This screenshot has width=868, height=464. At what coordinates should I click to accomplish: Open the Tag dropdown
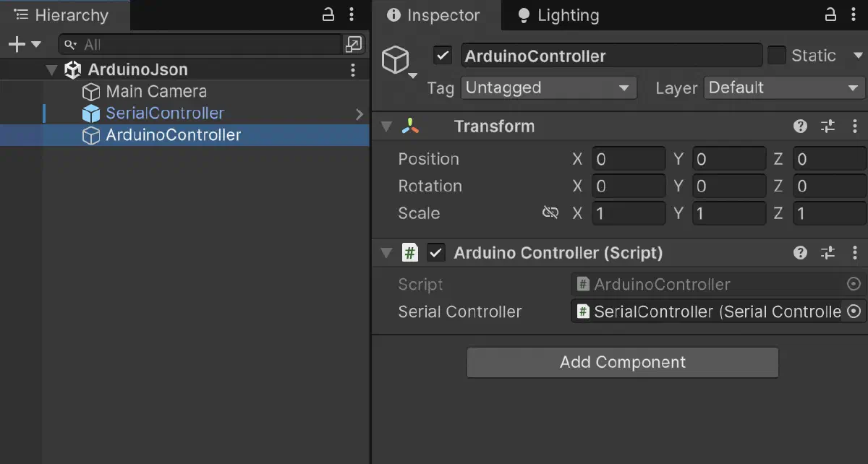[548, 87]
